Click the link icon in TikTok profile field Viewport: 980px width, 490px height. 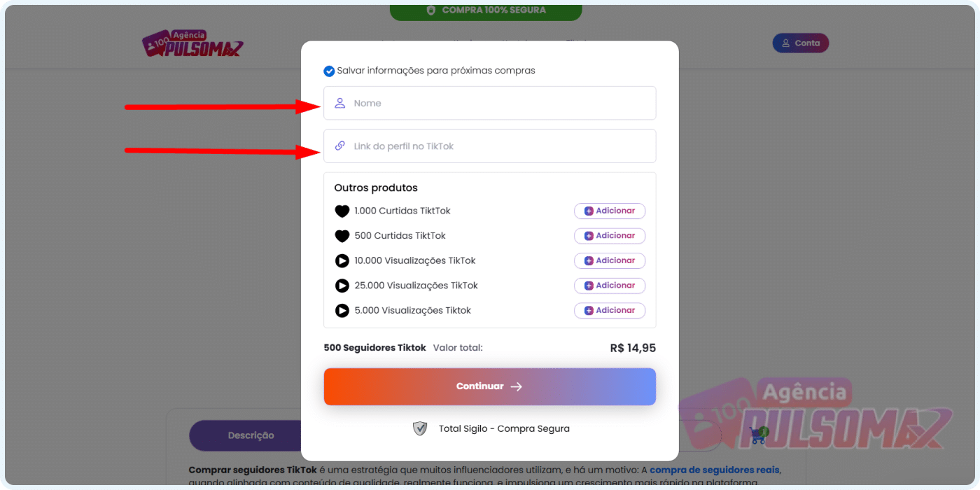pyautogui.click(x=340, y=146)
